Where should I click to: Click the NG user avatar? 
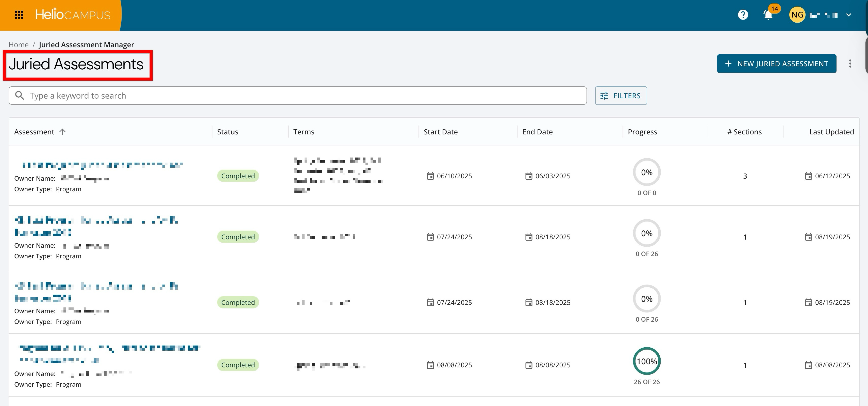[x=797, y=15]
